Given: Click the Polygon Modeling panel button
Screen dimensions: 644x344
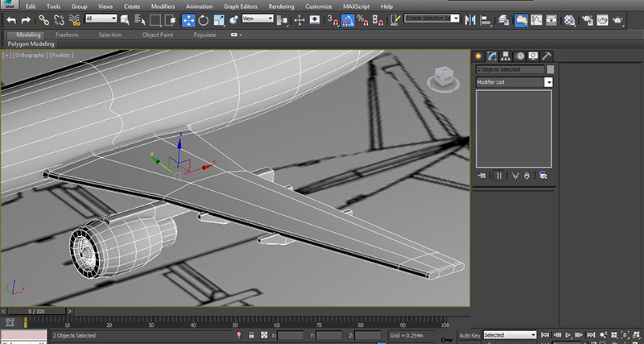Looking at the screenshot, I should coord(31,44).
